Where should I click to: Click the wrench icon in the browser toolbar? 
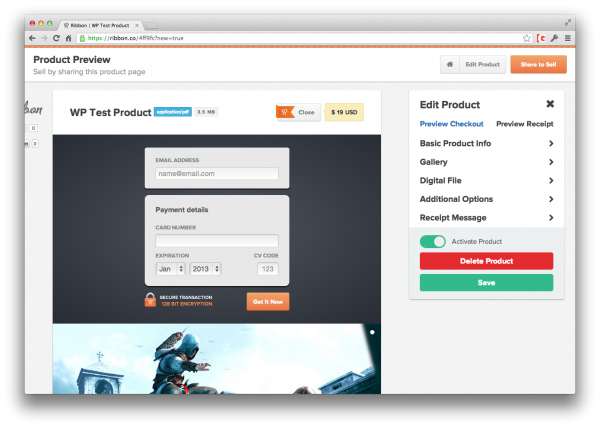tap(554, 38)
